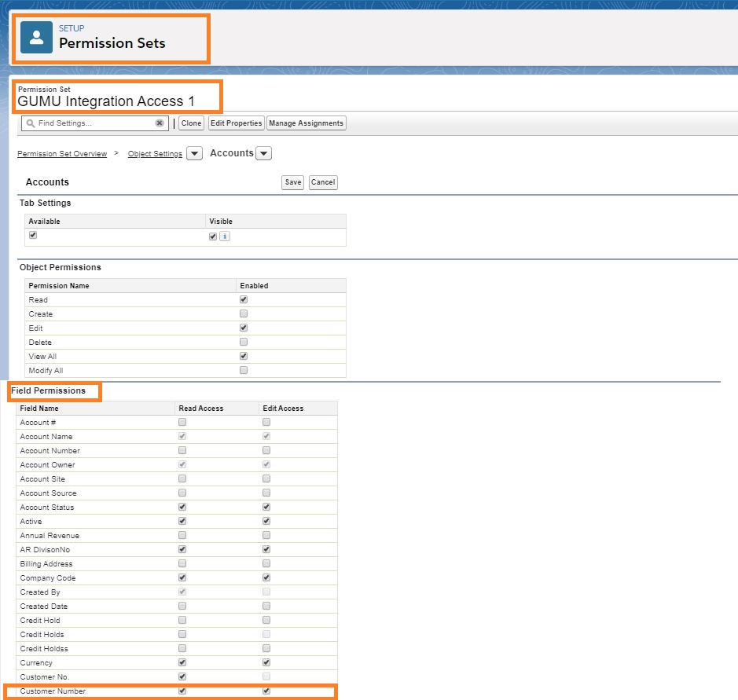
Task: Cancel the Accounts edits
Action: 323,182
